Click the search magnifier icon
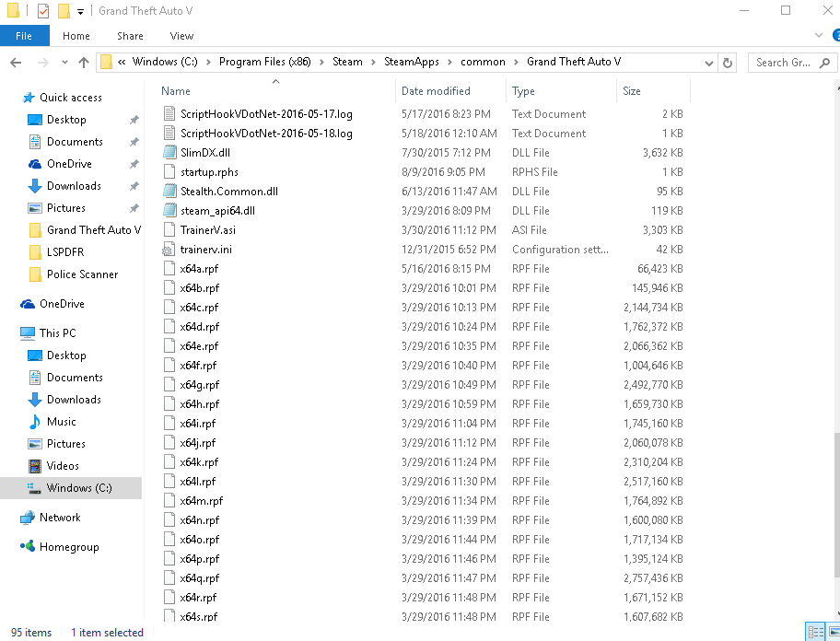 pyautogui.click(x=825, y=63)
